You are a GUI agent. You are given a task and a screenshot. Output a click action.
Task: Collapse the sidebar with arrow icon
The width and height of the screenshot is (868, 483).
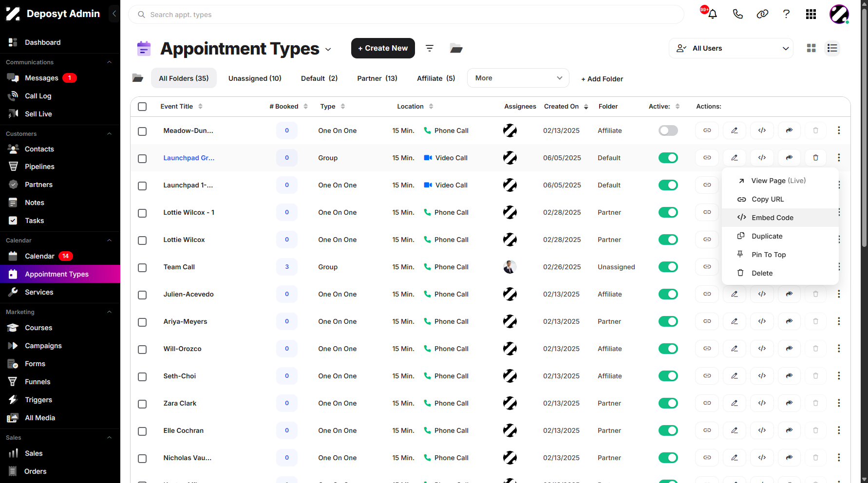[x=114, y=14]
